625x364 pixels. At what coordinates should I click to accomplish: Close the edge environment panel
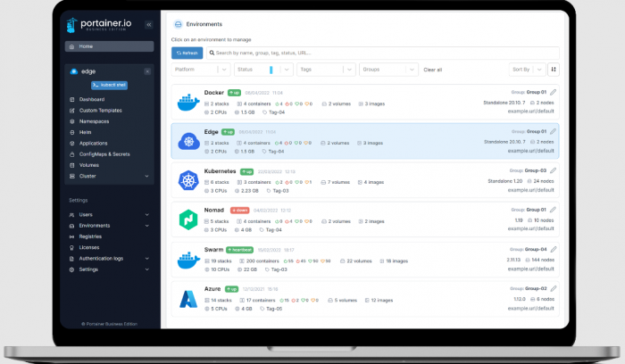[147, 71]
